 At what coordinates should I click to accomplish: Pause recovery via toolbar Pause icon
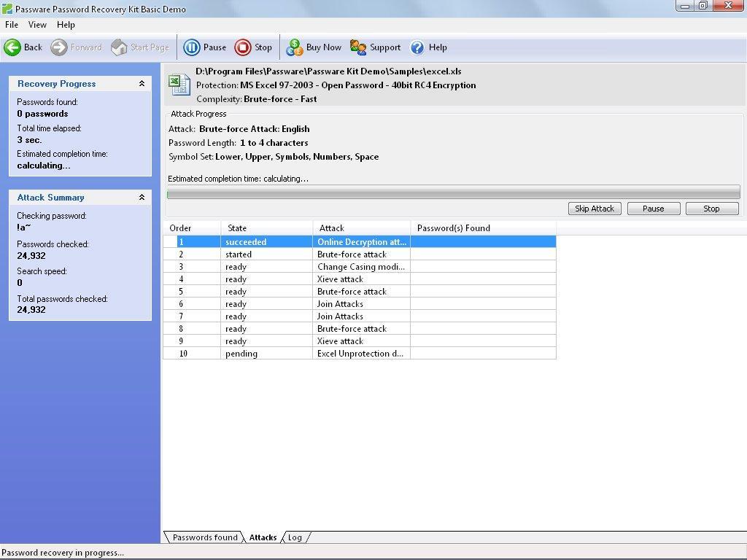[x=192, y=47]
